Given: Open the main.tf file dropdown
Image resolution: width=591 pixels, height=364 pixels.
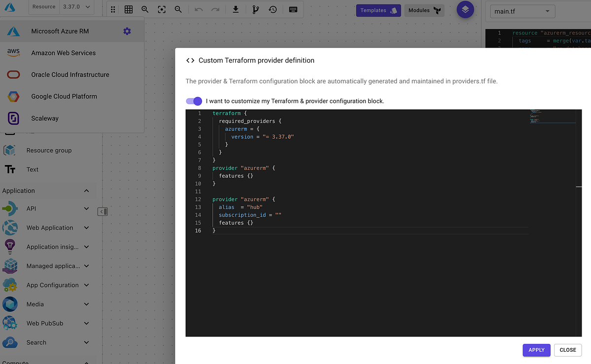Looking at the screenshot, I should 522,11.
